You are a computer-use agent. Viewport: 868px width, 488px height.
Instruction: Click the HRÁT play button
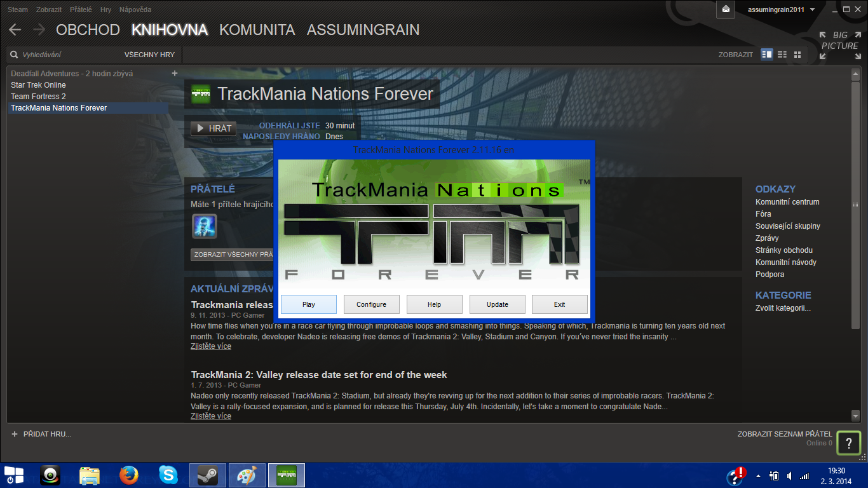tap(214, 128)
